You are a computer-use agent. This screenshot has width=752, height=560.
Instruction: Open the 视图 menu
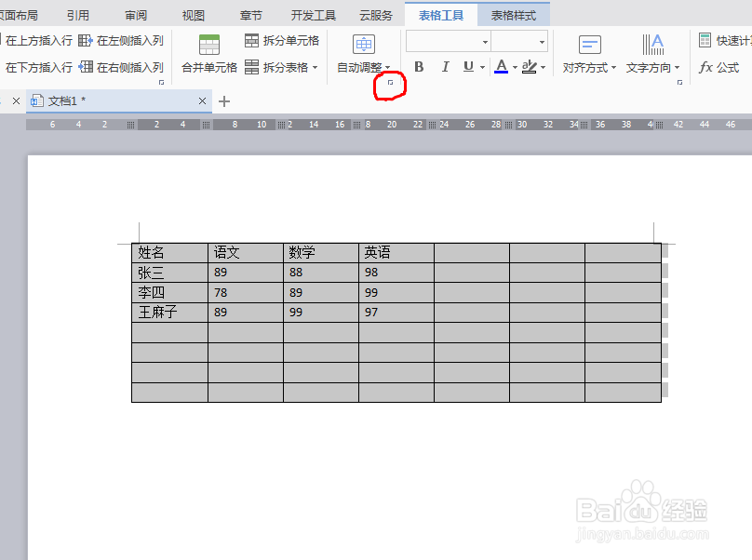pos(193,14)
